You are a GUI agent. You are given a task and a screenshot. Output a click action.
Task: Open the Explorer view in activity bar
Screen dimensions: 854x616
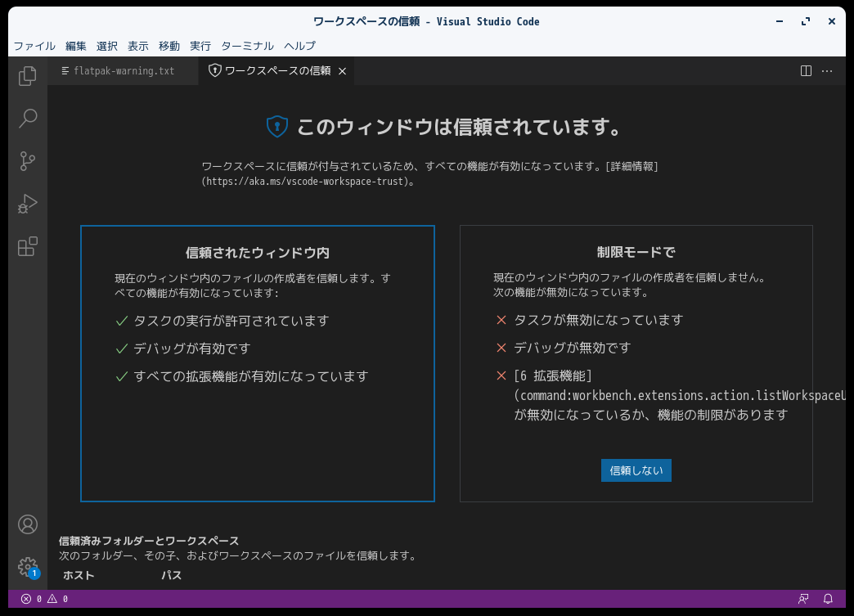point(27,76)
